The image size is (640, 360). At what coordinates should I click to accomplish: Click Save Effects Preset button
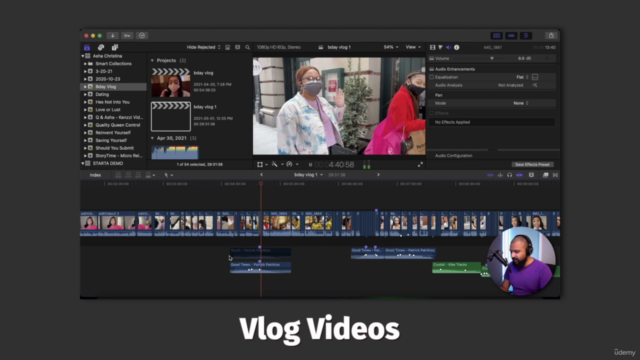(532, 164)
